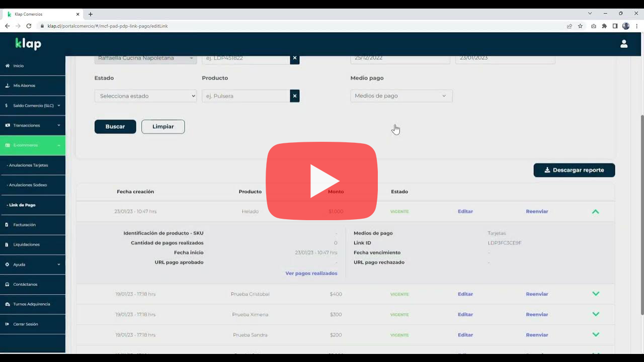Open Selecciona estado dropdown

[x=145, y=96]
